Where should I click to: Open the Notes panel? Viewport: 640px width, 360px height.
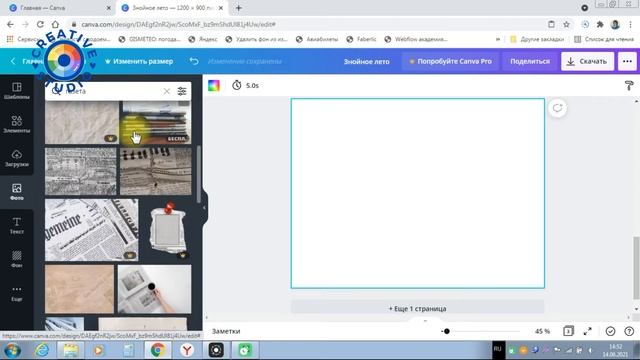click(226, 331)
